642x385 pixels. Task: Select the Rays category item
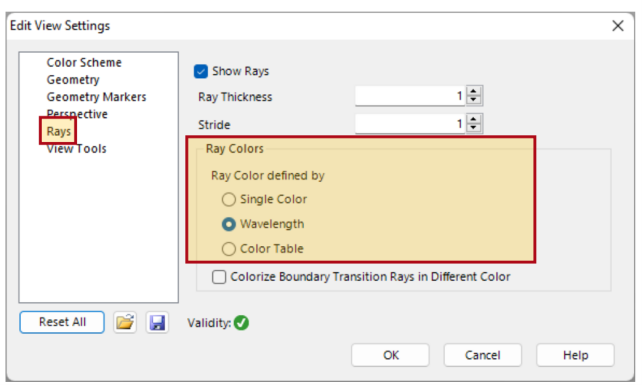point(58,131)
